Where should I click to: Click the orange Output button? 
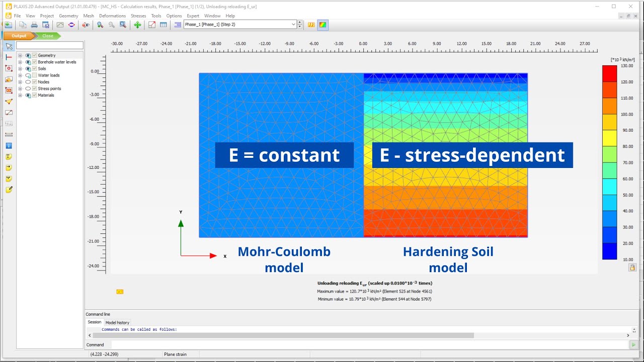pos(19,36)
